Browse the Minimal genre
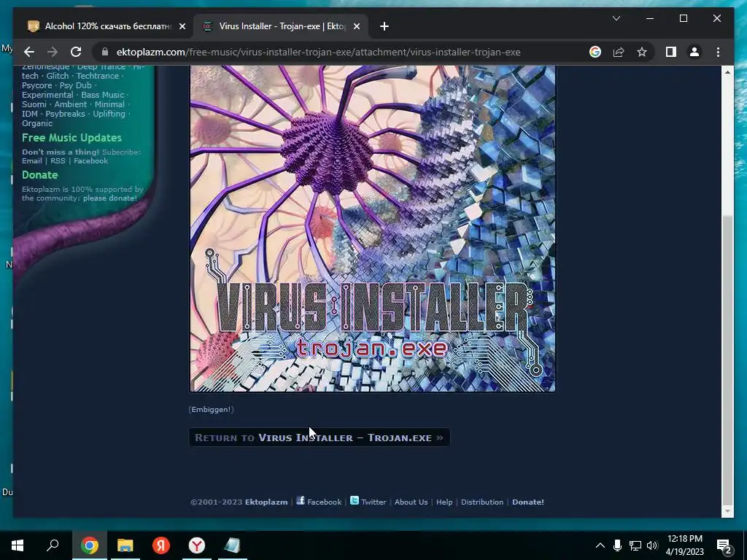Viewport: 747px width, 560px height. click(109, 104)
